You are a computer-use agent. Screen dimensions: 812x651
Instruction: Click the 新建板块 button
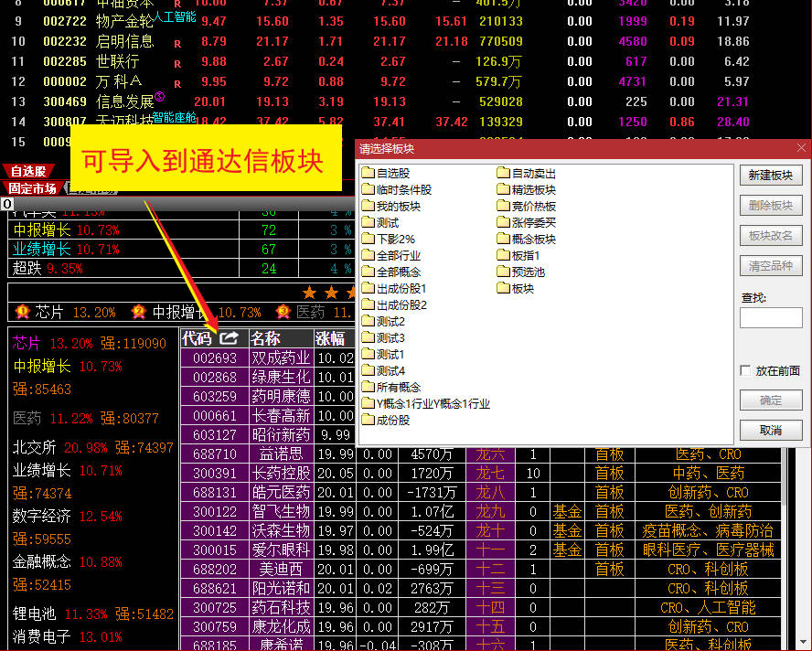[x=771, y=176]
